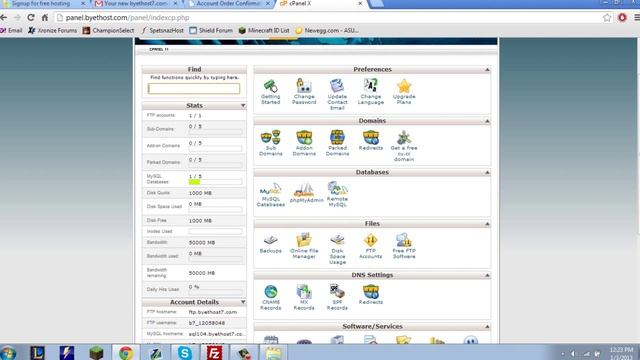The width and height of the screenshot is (640, 360).
Task: Click Get a free co.cc domain
Action: pos(404,146)
